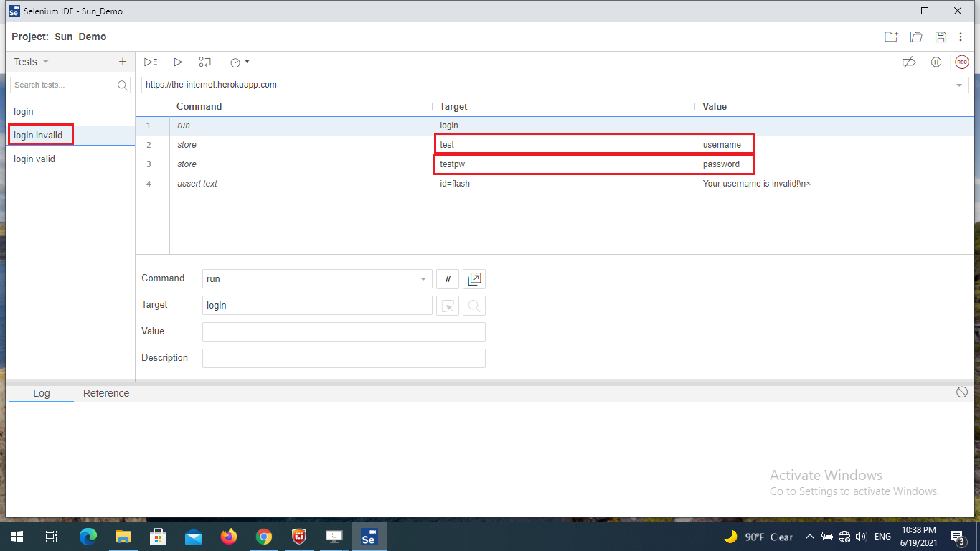
Task: Focus the Search tests field
Action: [70, 85]
